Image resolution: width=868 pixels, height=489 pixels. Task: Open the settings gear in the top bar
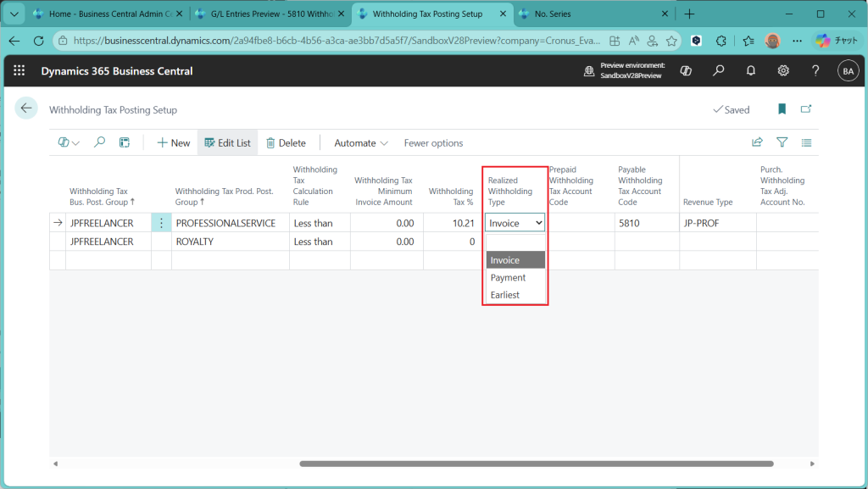pyautogui.click(x=783, y=71)
